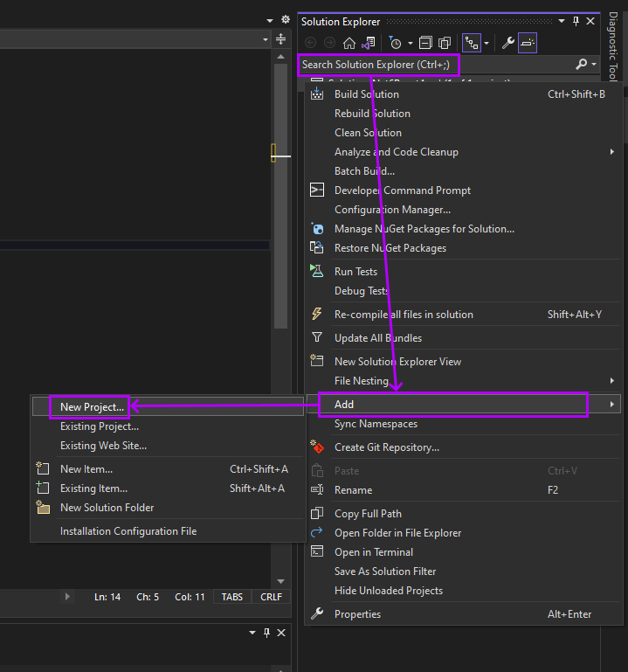
Task: Click the Forward arrow in Solution Explorer toolbar
Action: click(x=329, y=43)
